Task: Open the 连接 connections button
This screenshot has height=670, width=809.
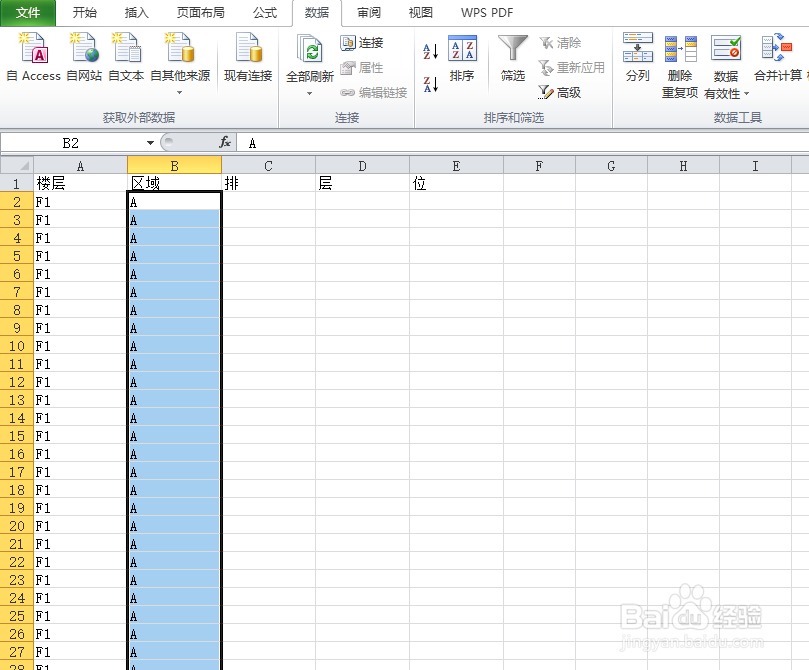Action: (362, 42)
